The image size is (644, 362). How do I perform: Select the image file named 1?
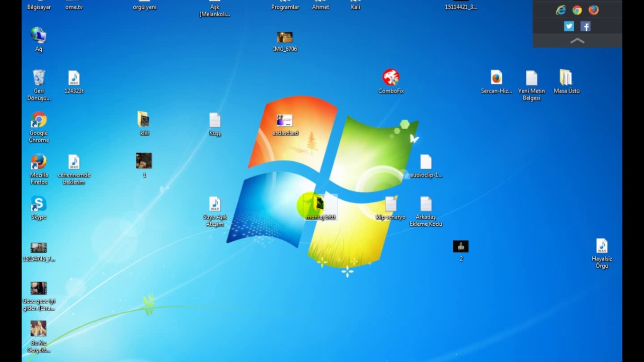point(144,161)
